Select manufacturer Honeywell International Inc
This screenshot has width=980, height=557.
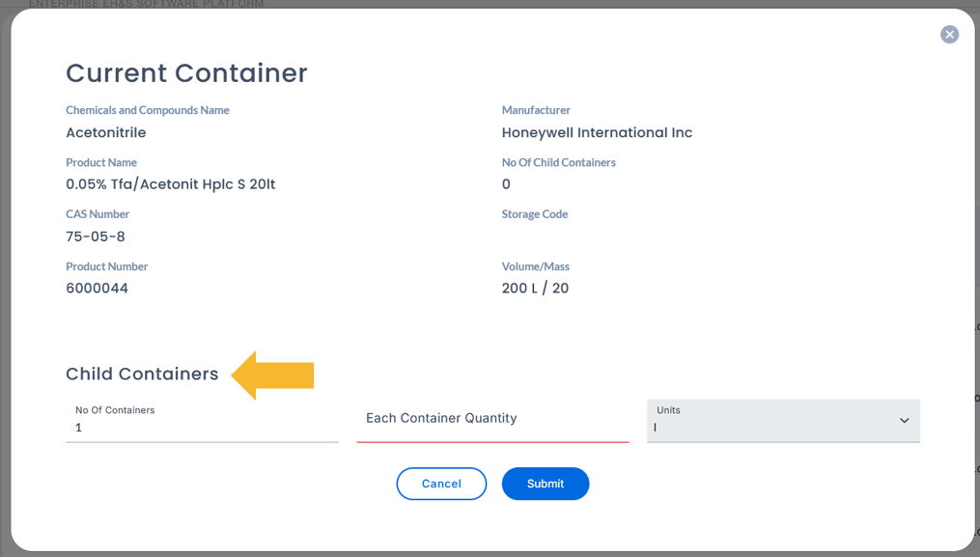coord(597,132)
